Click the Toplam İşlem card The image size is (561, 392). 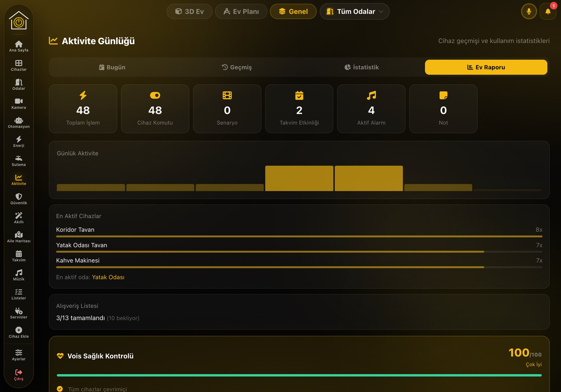(83, 109)
